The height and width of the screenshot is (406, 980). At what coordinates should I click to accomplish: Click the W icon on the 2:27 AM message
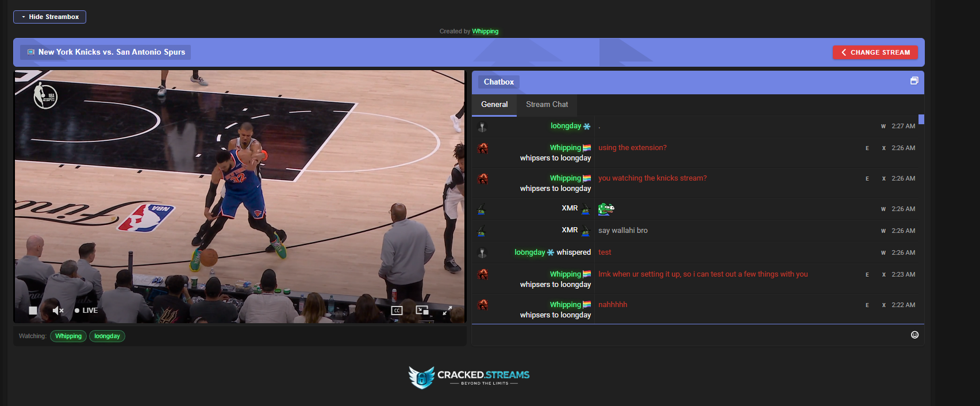(883, 127)
